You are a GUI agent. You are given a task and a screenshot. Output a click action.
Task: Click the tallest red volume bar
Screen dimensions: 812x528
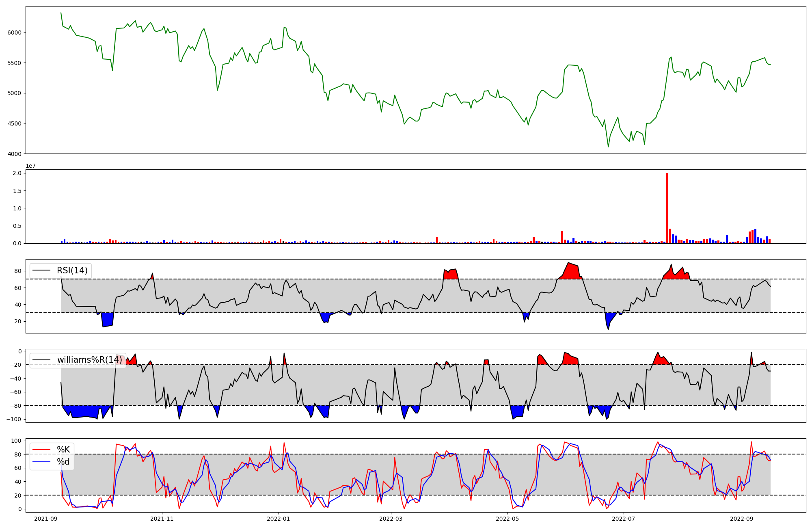pyautogui.click(x=667, y=208)
